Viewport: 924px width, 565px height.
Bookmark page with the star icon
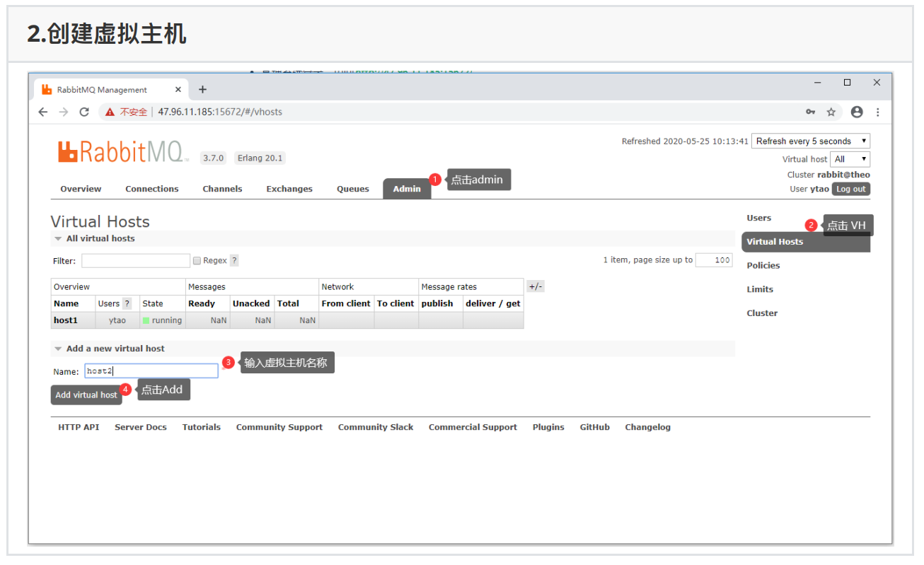[x=831, y=112]
